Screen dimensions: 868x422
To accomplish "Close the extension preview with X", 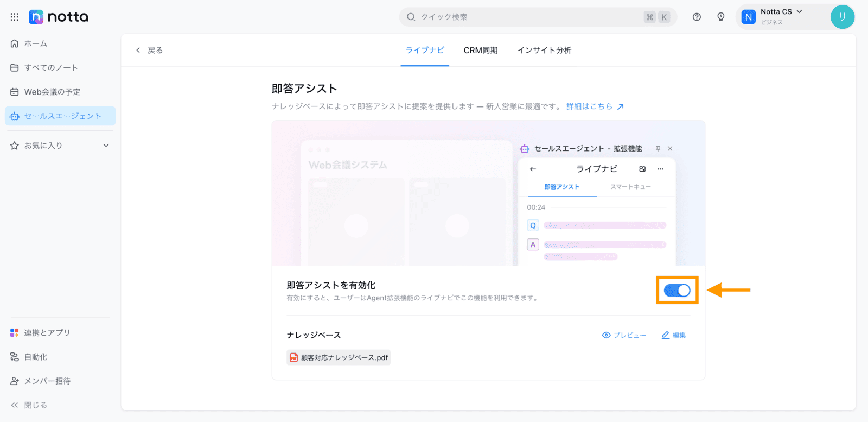I will tap(670, 148).
